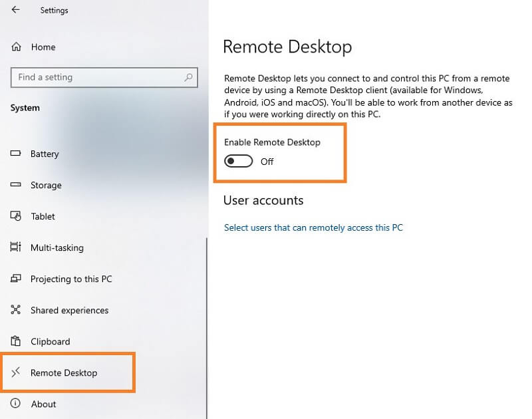Click the About info icon
The height and width of the screenshot is (419, 532).
pyautogui.click(x=15, y=404)
